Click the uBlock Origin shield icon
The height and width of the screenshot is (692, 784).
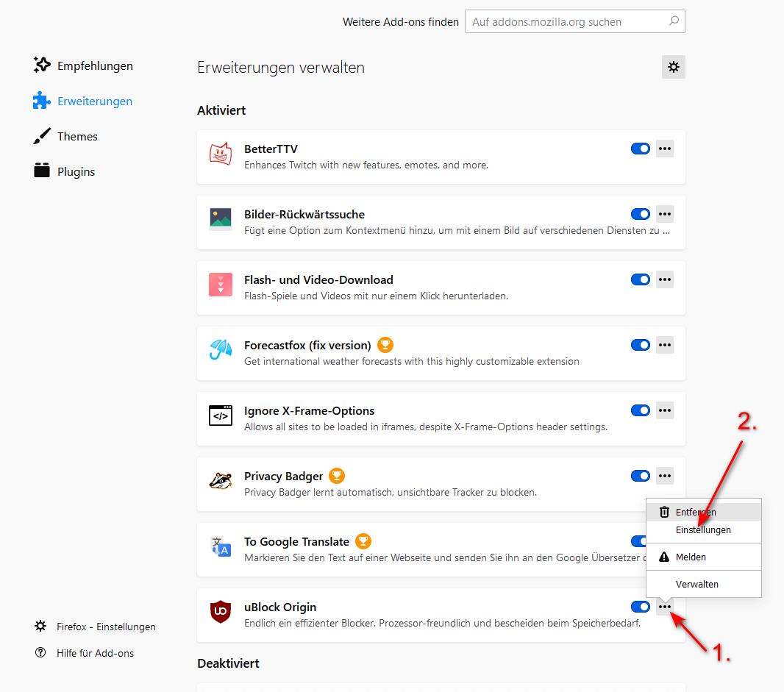(221, 612)
